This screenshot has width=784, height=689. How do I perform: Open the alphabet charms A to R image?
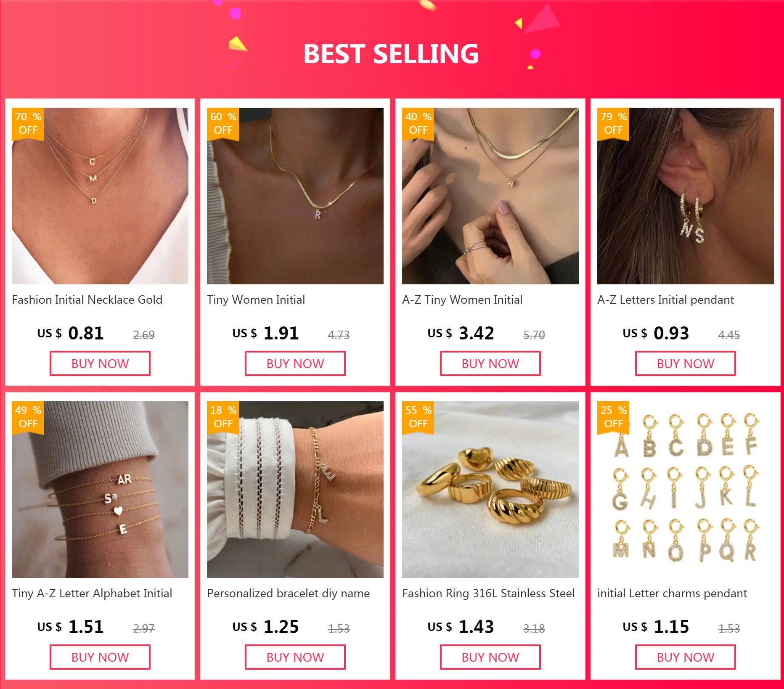pos(686,490)
